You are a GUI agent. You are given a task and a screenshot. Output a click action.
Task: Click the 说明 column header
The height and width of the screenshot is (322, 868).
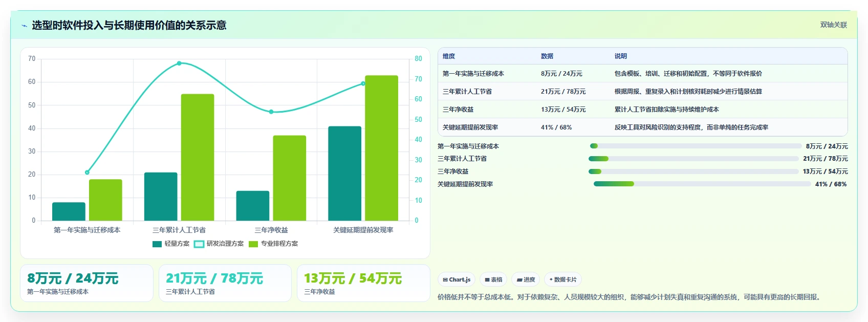click(x=621, y=56)
